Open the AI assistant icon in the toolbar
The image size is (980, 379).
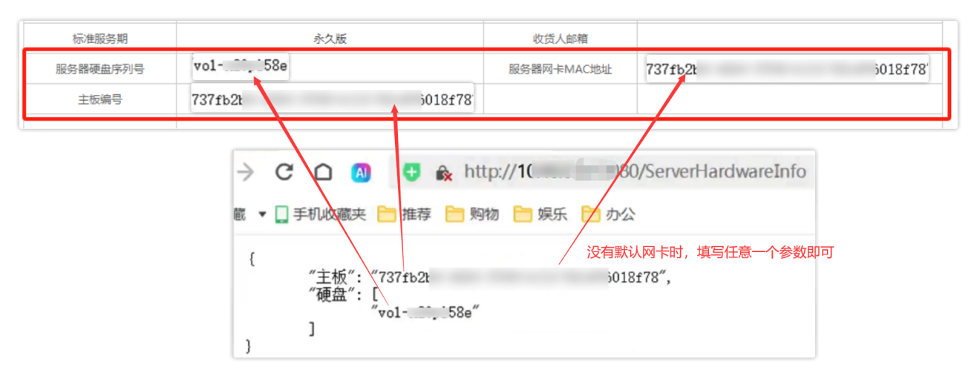tap(362, 173)
